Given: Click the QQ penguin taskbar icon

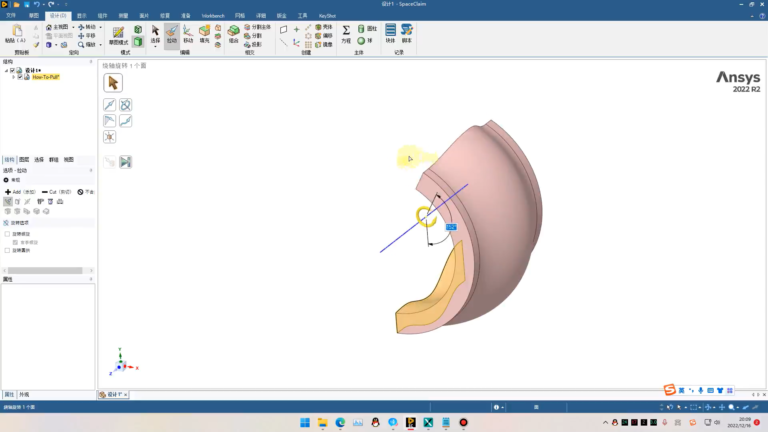Looking at the screenshot, I should coord(375,422).
